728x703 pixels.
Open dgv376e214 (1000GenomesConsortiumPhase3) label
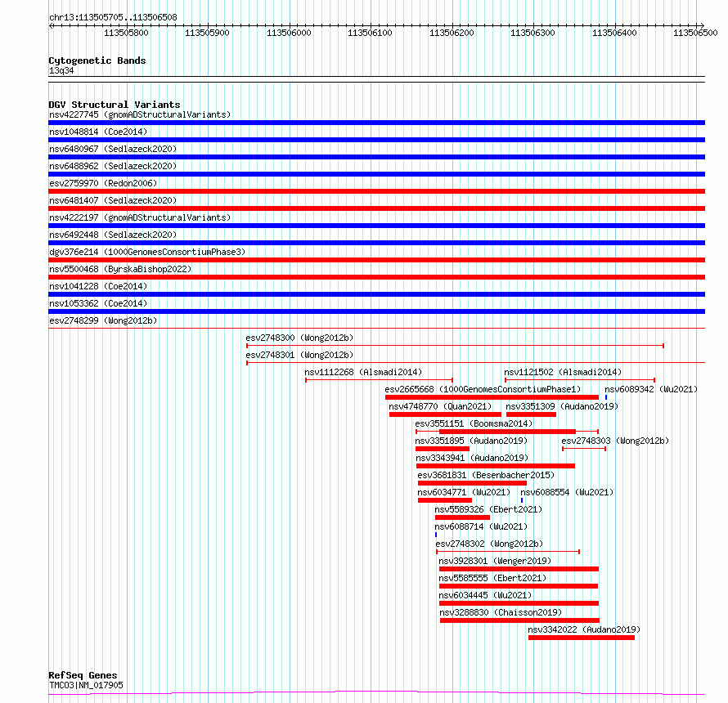(x=147, y=252)
